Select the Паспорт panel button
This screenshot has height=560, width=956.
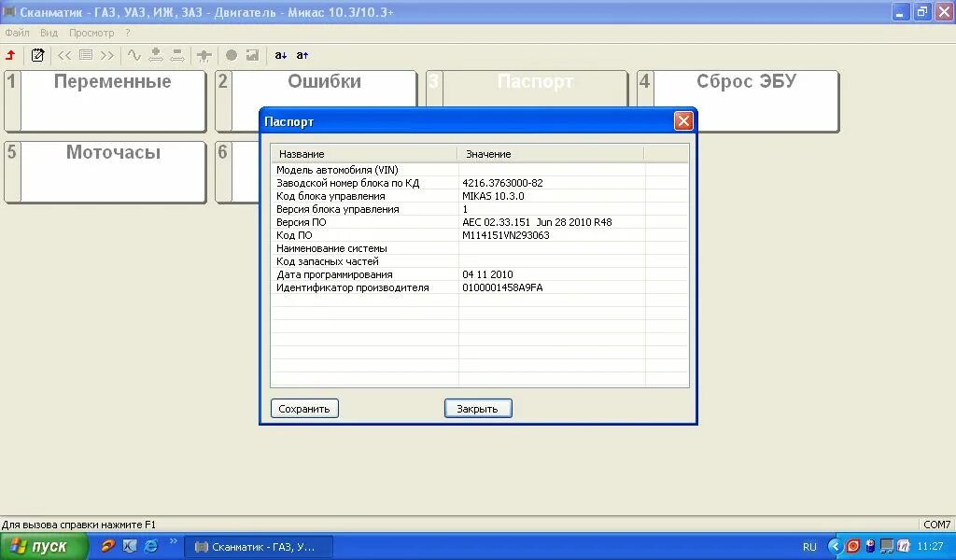pos(527,89)
